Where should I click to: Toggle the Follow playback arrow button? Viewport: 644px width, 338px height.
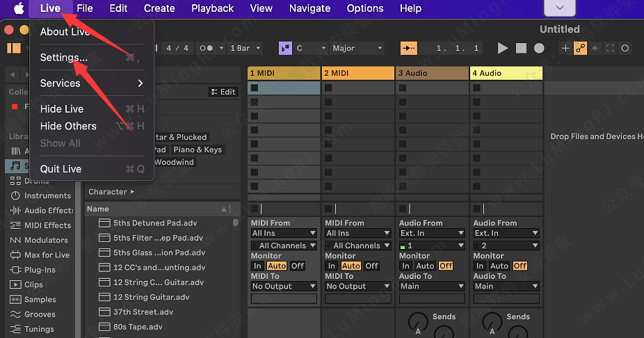(x=408, y=48)
